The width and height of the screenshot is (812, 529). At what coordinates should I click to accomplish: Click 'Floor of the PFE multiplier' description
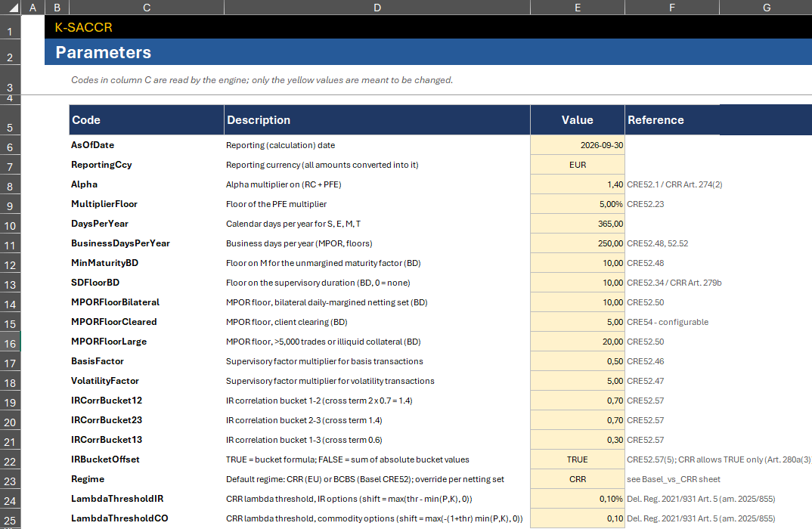pos(276,205)
